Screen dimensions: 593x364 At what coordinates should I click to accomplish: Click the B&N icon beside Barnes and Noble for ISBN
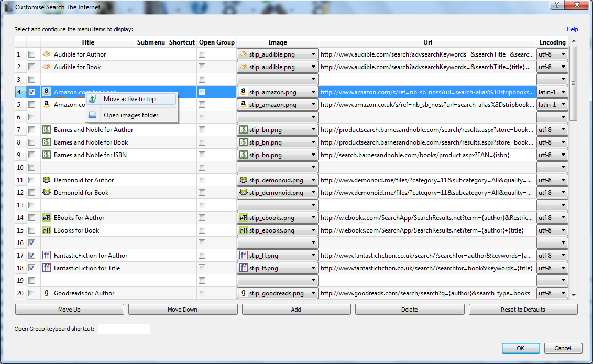click(x=47, y=155)
